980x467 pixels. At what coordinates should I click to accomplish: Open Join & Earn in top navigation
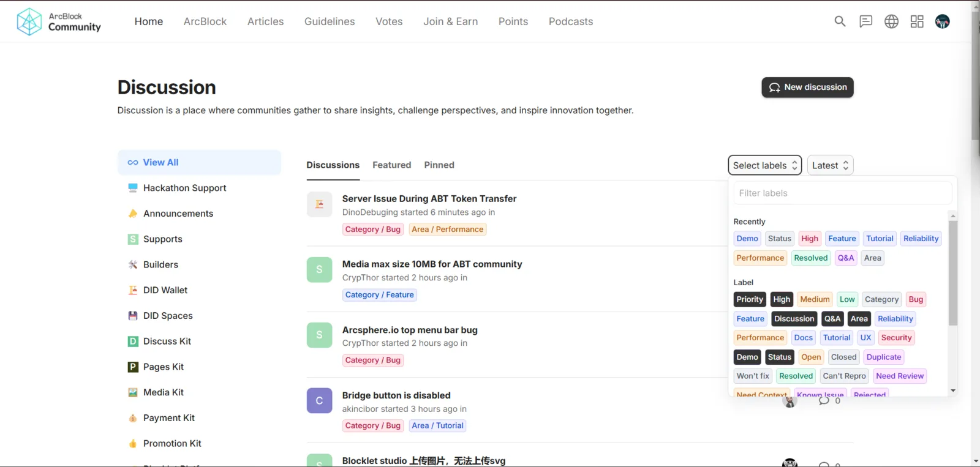[x=451, y=21]
